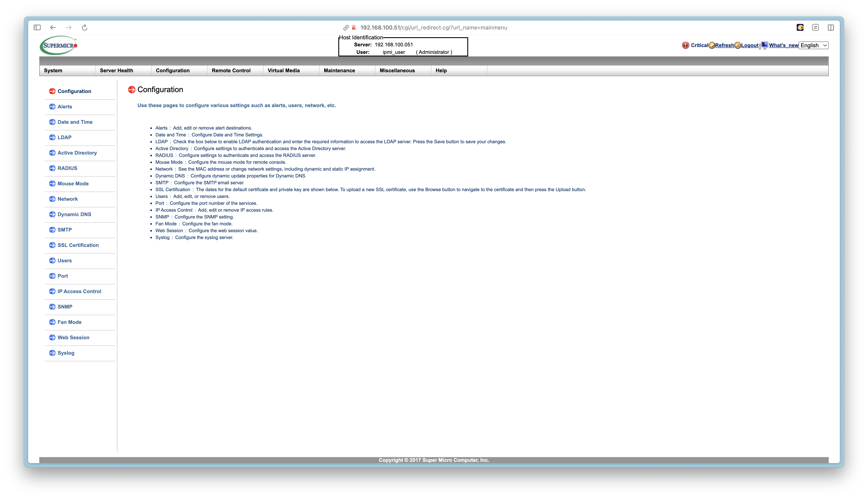Screen dimensions: 868x499
Task: Click the ipmi_user username text
Action: [x=394, y=52]
